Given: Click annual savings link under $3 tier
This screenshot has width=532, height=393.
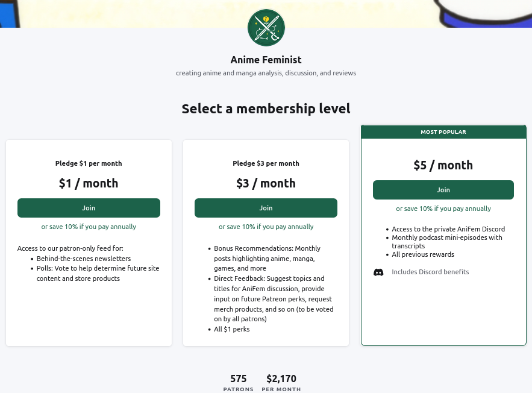Looking at the screenshot, I should (266, 227).
